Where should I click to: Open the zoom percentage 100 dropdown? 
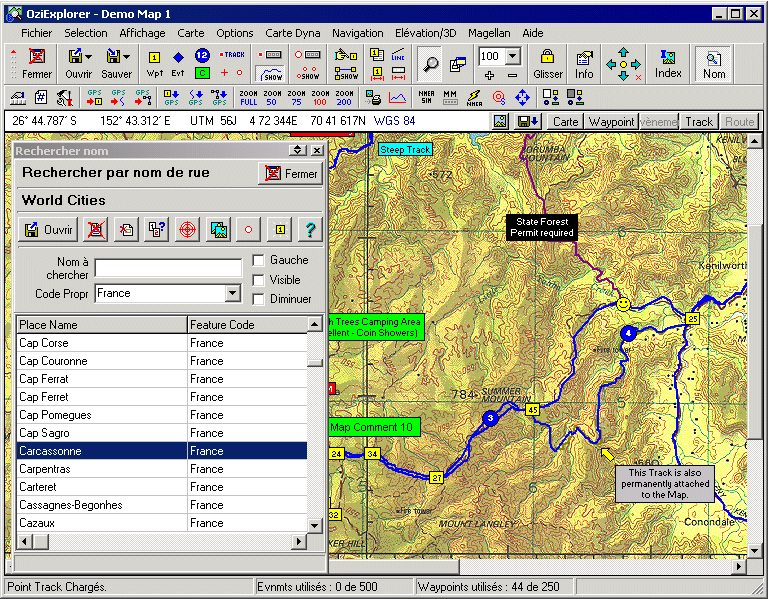(x=513, y=56)
